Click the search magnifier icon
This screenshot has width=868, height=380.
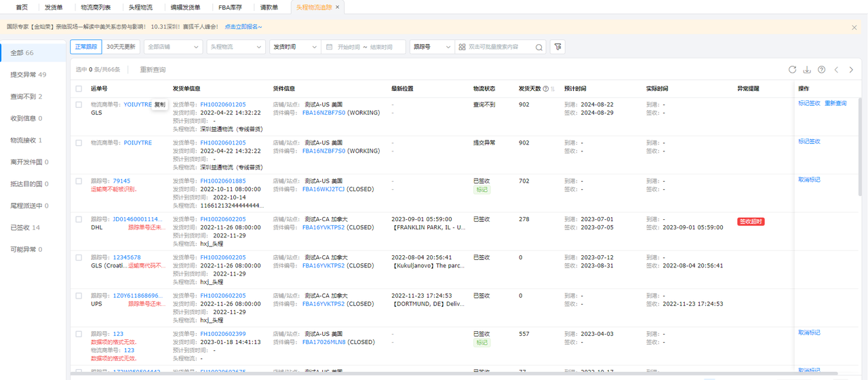pyautogui.click(x=539, y=47)
